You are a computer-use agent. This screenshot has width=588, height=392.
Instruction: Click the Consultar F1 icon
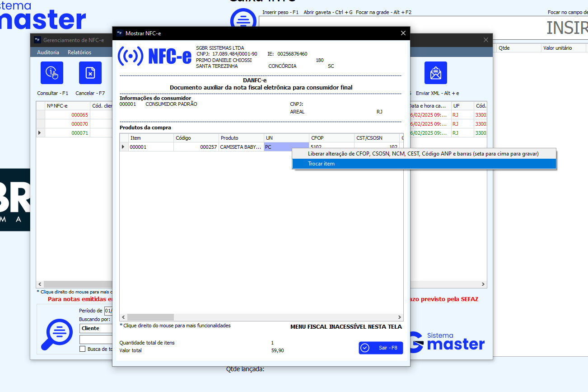tap(52, 73)
